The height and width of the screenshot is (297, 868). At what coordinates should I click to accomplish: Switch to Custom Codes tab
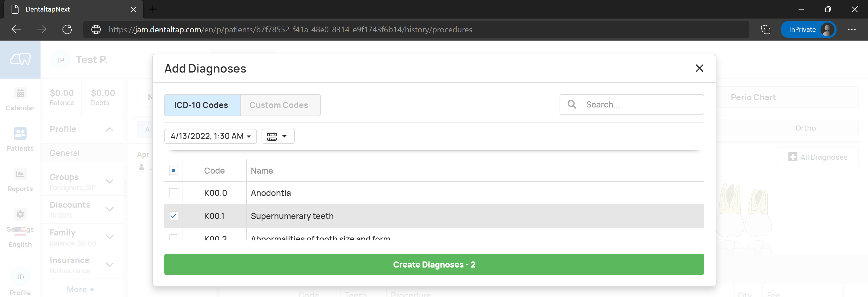point(280,105)
